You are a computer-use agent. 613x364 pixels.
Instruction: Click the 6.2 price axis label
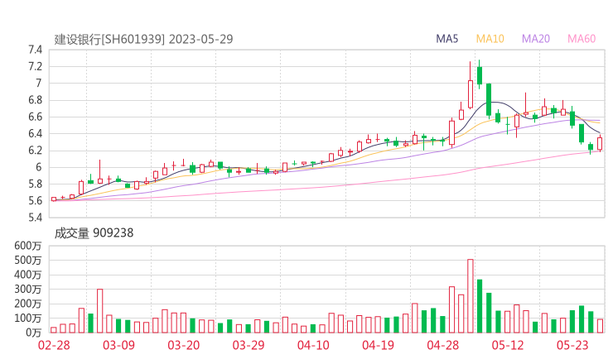35,151
